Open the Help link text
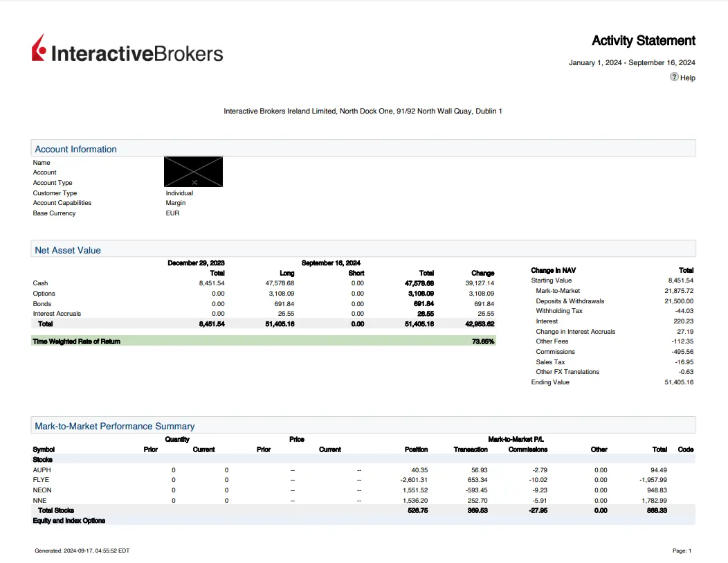The image size is (728, 563). click(x=688, y=78)
